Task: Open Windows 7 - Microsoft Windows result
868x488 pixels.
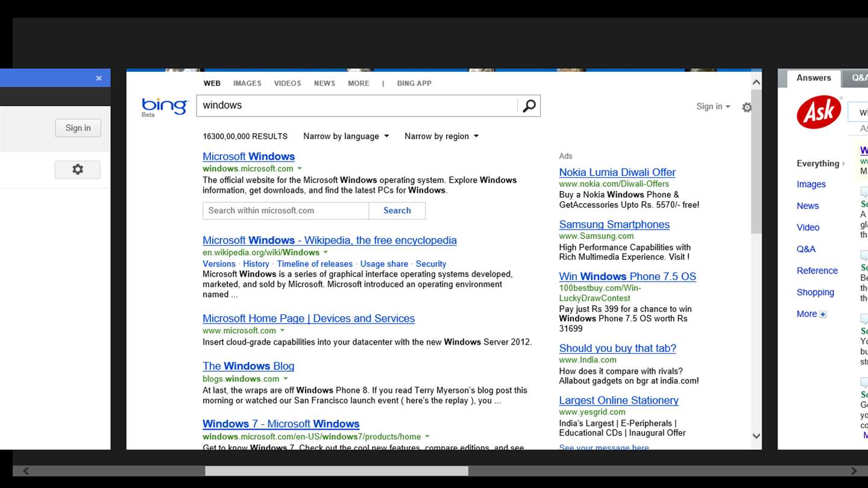Action: (281, 424)
